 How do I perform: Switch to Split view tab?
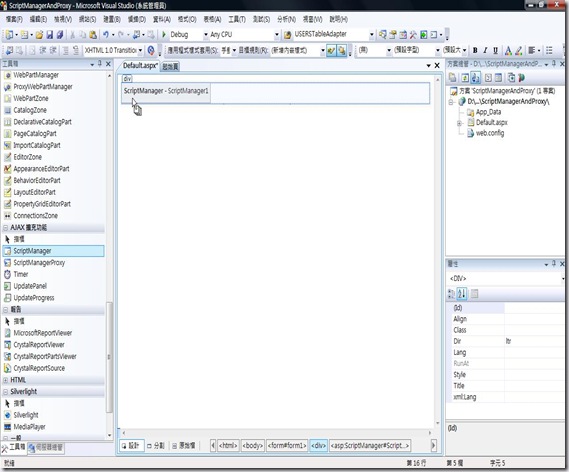click(x=156, y=445)
